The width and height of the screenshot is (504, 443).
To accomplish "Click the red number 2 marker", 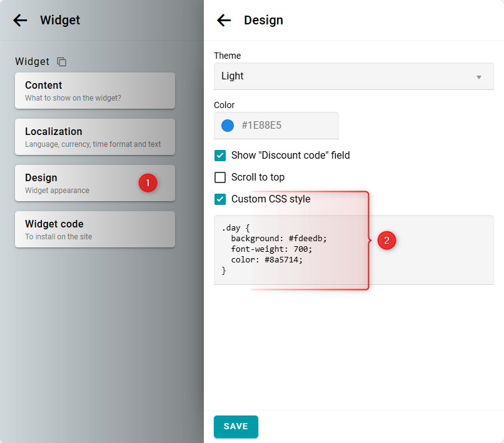I will [386, 241].
